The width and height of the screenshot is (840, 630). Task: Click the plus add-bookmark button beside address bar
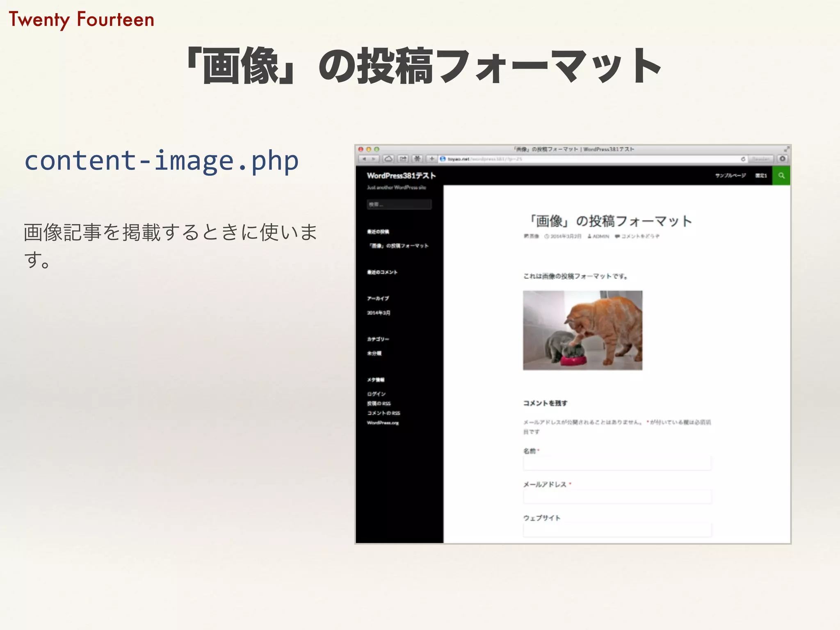click(x=431, y=159)
